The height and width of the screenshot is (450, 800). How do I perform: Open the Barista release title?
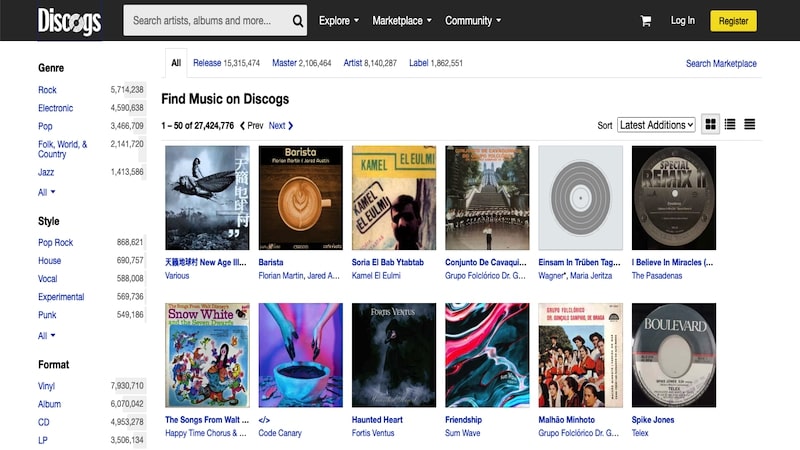tap(271, 262)
